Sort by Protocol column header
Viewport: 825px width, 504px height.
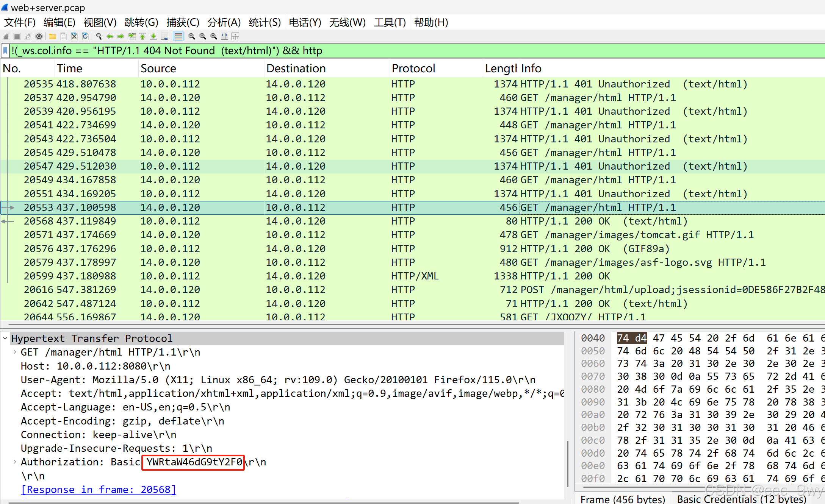(413, 69)
